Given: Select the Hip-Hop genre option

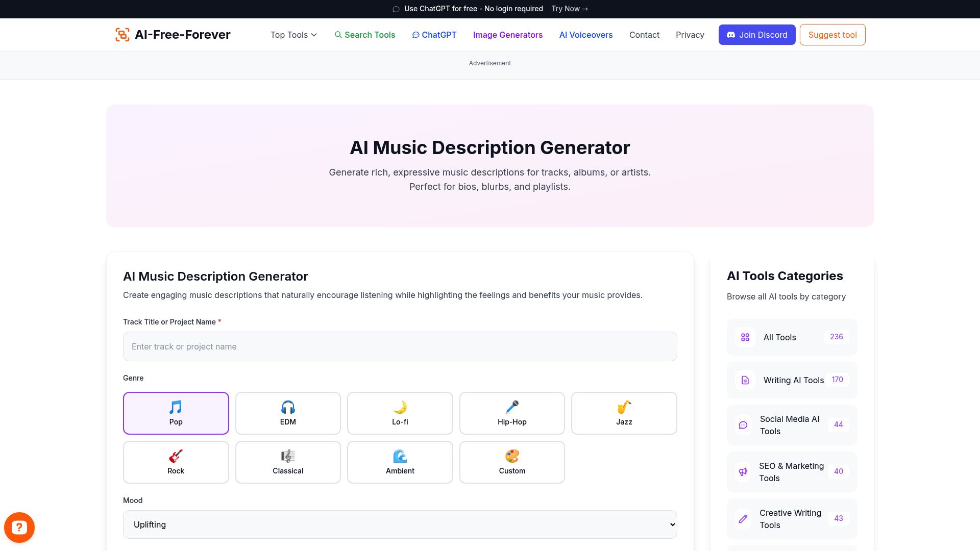Looking at the screenshot, I should click(512, 413).
